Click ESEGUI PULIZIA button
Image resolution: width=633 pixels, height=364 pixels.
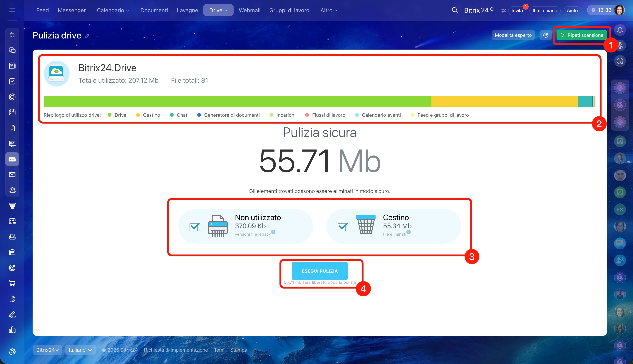coord(319,271)
